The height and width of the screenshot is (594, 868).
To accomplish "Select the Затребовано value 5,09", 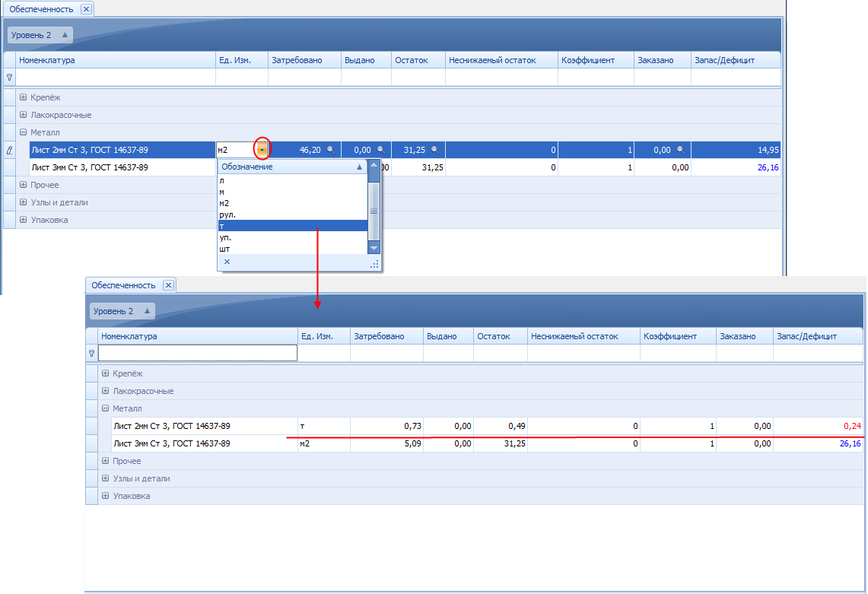I will [x=413, y=443].
